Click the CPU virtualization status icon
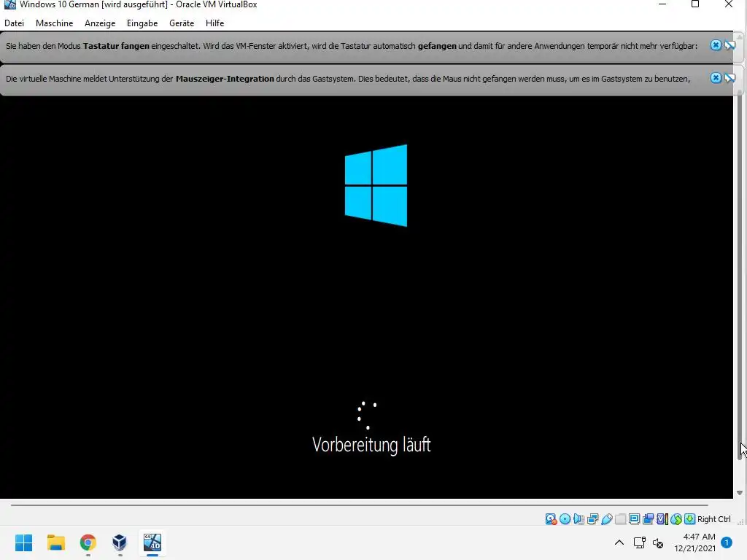The image size is (747, 560). coord(662,519)
